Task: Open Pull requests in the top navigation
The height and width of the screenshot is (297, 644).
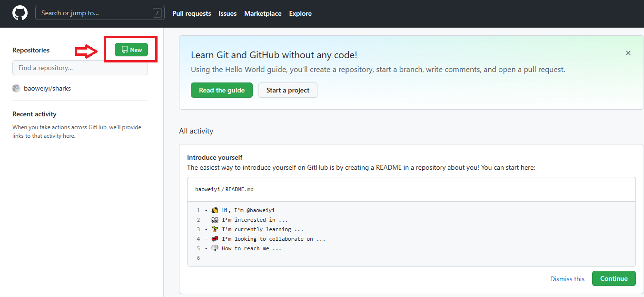Action: point(191,13)
